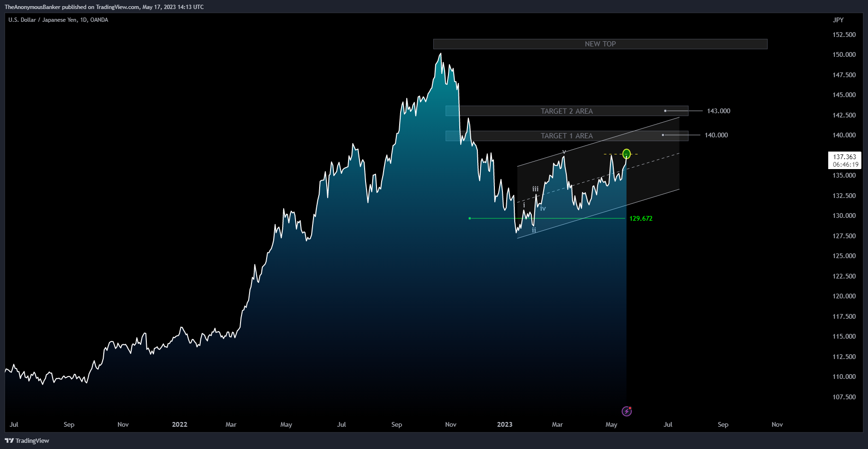Click the 117.500 price axis label
Screen dimensions: 868x449
click(844, 316)
